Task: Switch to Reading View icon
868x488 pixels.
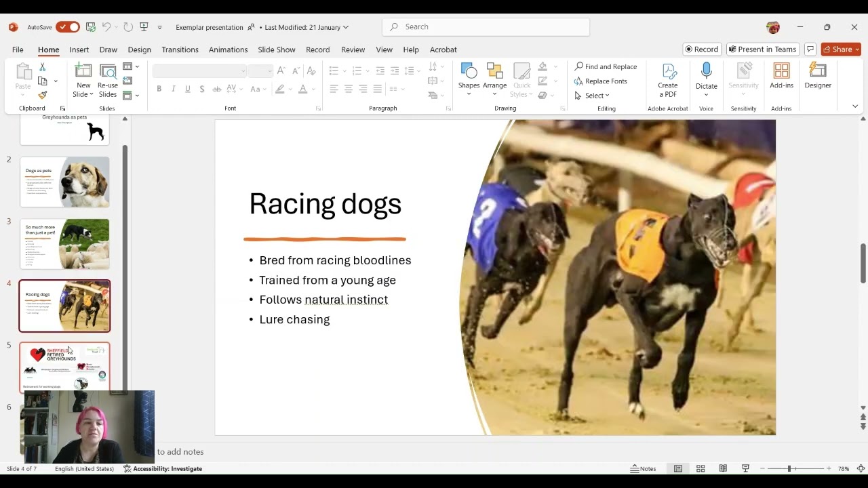Action: click(723, 468)
